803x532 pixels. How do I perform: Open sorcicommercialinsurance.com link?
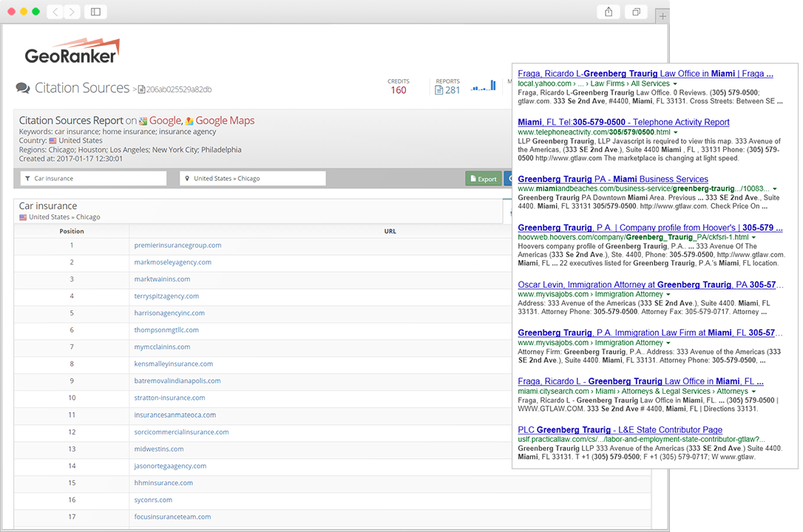click(181, 432)
